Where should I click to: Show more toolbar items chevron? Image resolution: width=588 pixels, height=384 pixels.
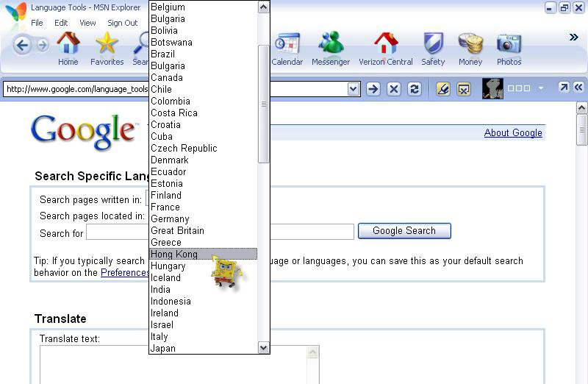tap(573, 38)
